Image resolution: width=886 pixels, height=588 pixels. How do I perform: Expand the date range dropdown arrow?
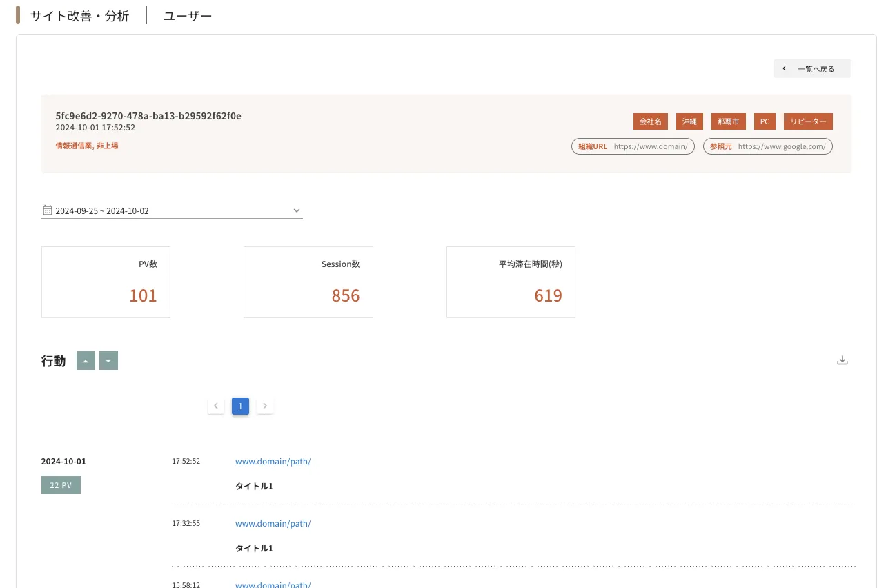pos(296,210)
